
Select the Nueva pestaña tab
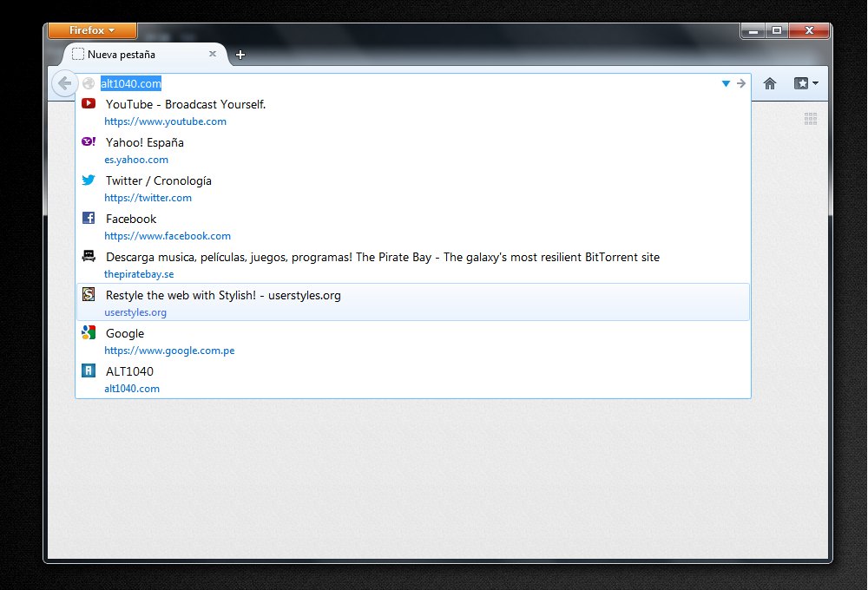(x=145, y=55)
